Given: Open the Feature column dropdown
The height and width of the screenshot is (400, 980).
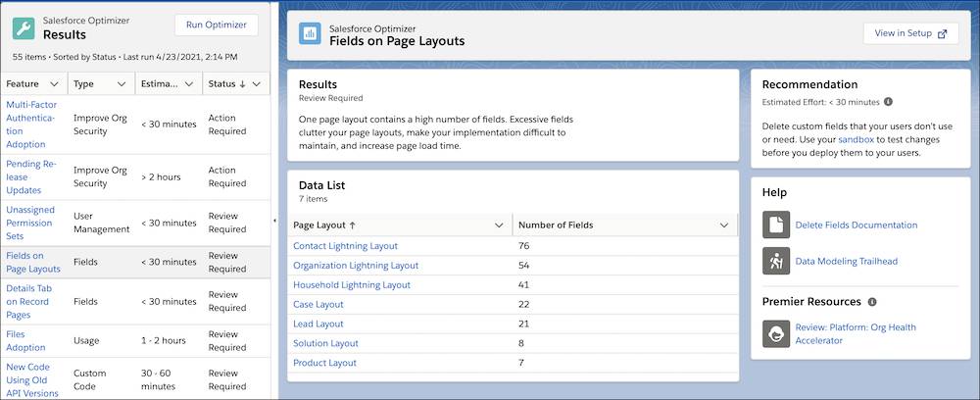Looking at the screenshot, I should 54,83.
